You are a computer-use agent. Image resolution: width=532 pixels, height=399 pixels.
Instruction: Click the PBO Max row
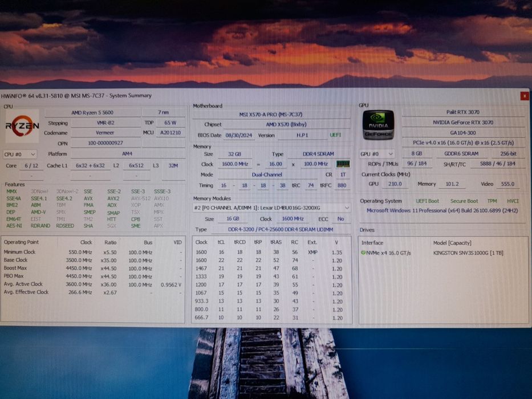pos(93,276)
